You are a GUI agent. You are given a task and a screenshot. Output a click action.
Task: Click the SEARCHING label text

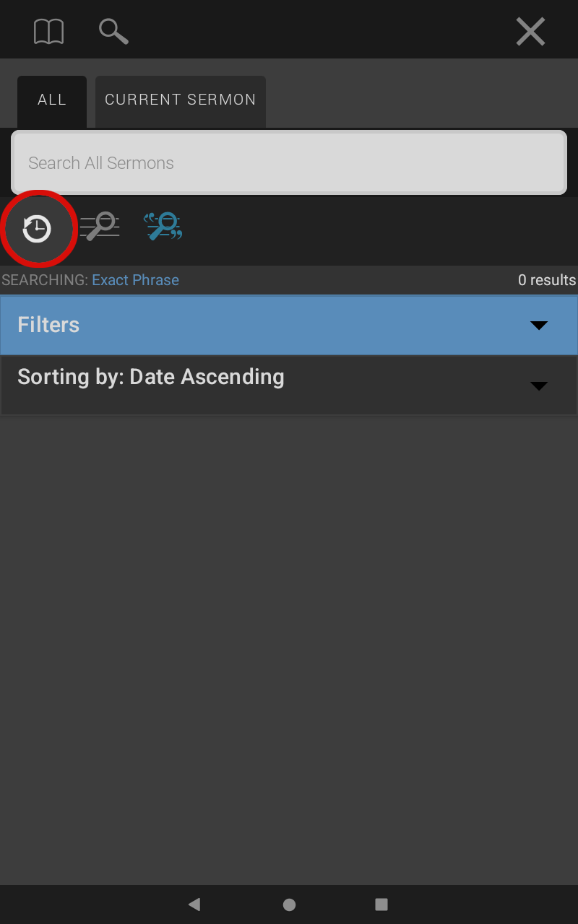(x=45, y=280)
